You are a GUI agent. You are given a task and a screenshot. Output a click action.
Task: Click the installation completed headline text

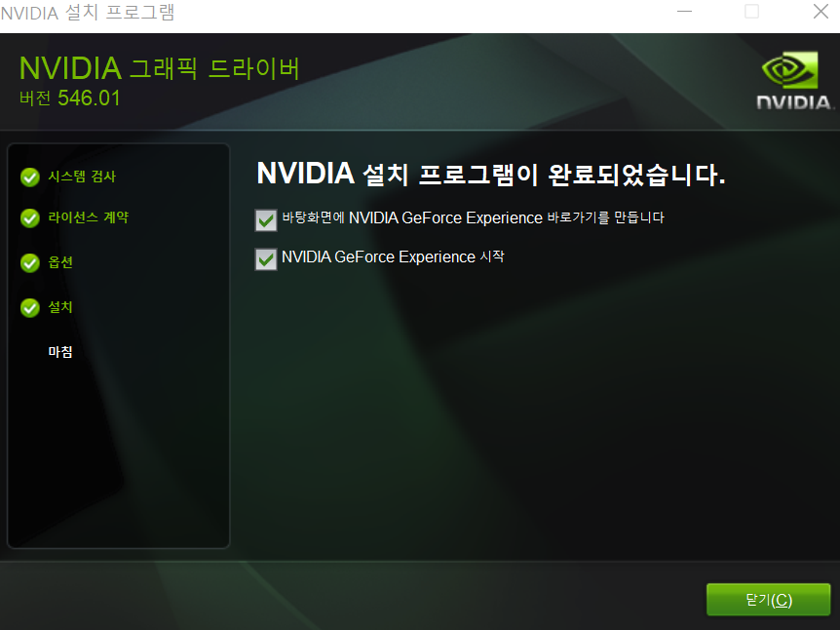click(x=491, y=174)
